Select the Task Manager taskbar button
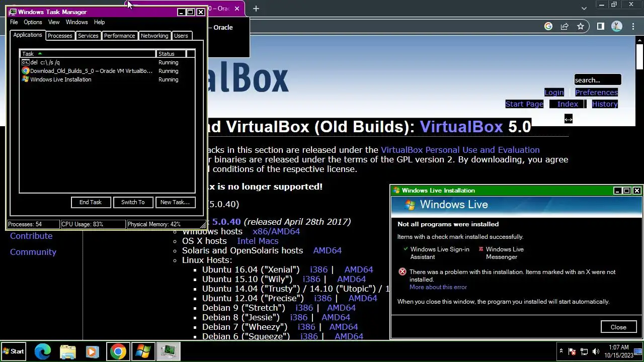Screen dimensions: 644x362 [x=168, y=351]
